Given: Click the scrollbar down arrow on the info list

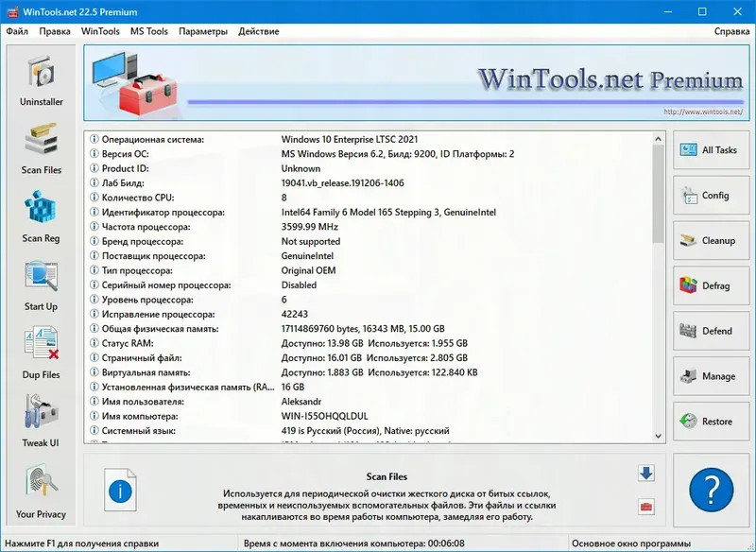Looking at the screenshot, I should coord(659,434).
